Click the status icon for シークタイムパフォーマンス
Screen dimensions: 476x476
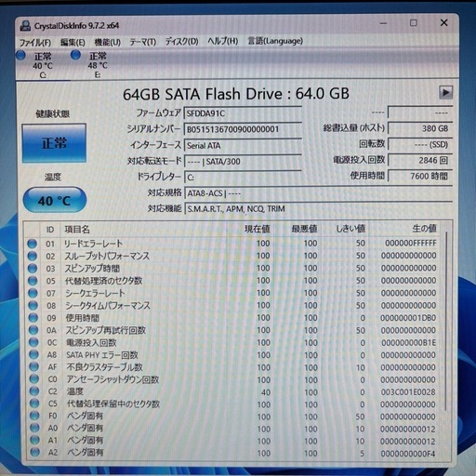click(x=33, y=306)
